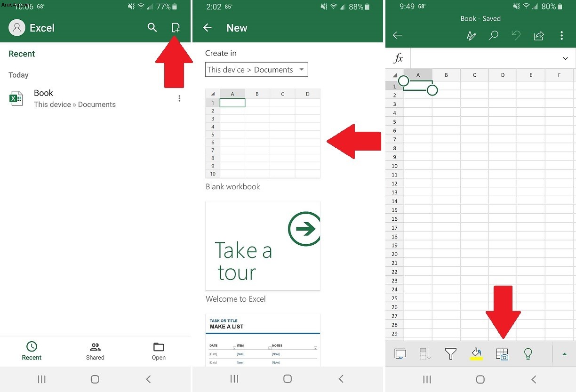This screenshot has width=576, height=392.
Task: Open the Book file's three-dot menu
Action: [x=179, y=98]
